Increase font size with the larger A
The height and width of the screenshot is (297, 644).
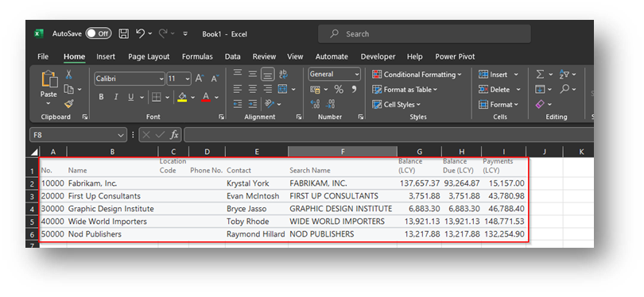200,78
